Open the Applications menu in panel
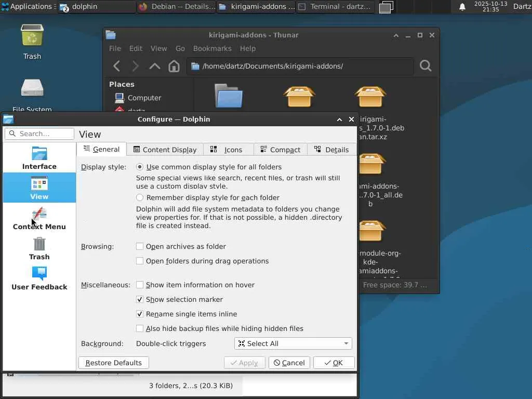The height and width of the screenshot is (399, 532). point(28,6)
